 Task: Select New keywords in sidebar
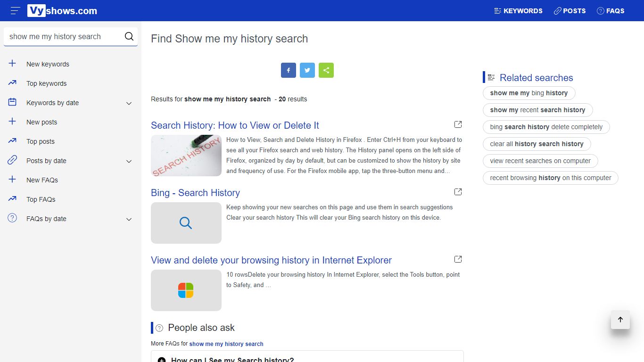point(48,64)
